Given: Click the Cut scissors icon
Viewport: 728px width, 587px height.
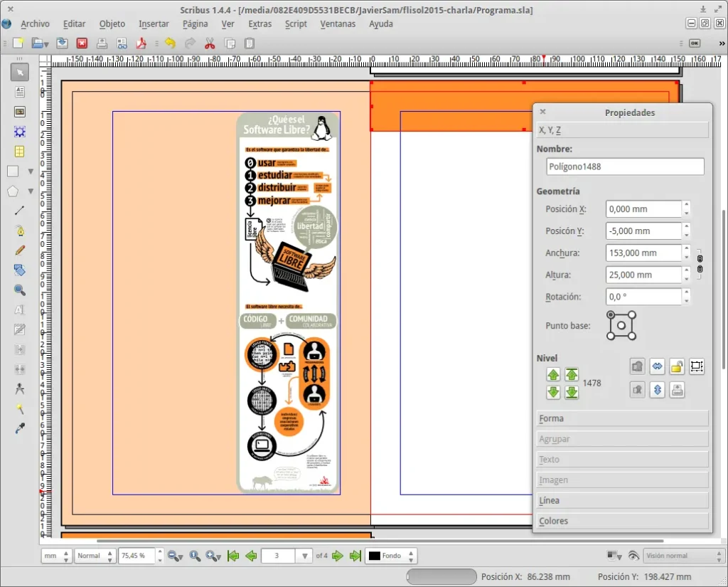Looking at the screenshot, I should (x=210, y=43).
